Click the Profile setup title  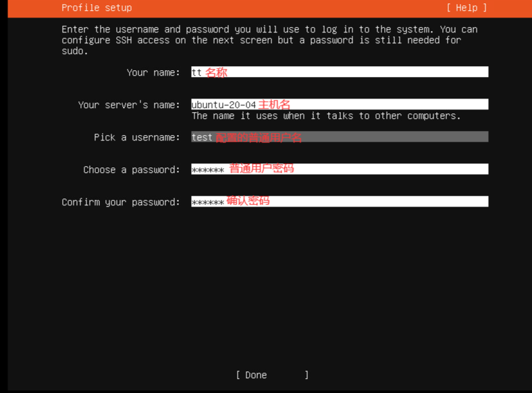click(97, 8)
